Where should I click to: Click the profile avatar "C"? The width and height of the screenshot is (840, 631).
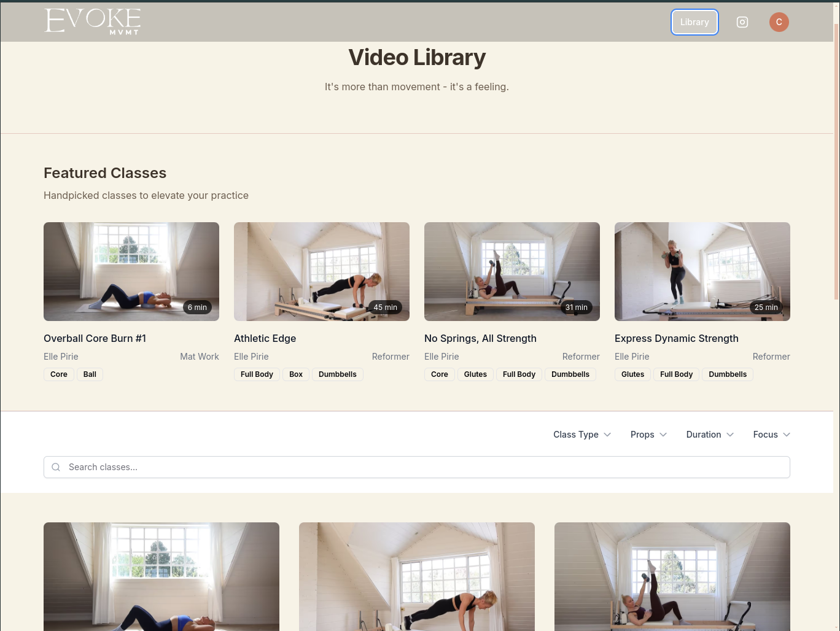coord(779,22)
